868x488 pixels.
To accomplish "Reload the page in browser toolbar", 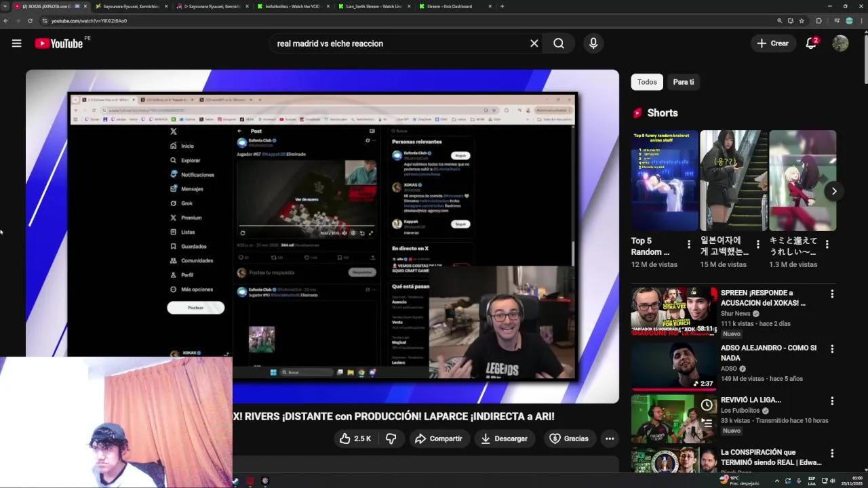I will tap(30, 21).
